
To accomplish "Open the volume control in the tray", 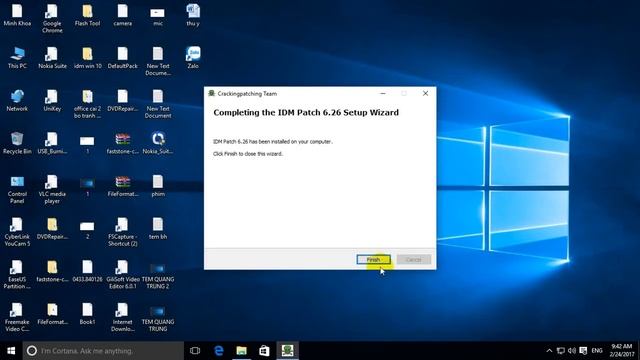I will [x=572, y=351].
